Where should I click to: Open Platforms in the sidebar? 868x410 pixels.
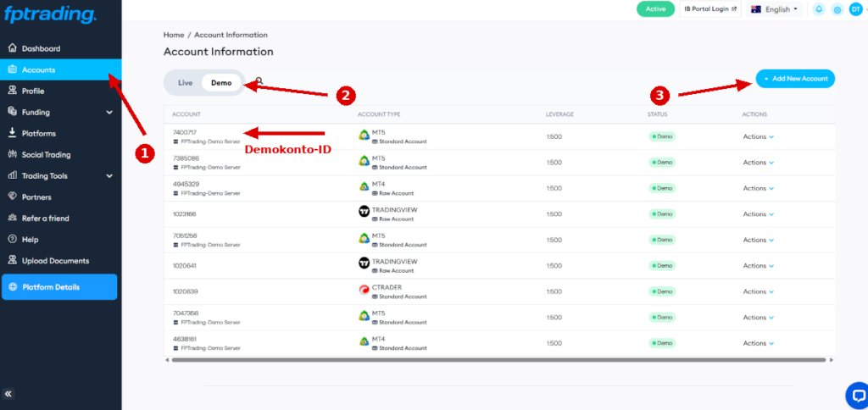tap(60, 133)
